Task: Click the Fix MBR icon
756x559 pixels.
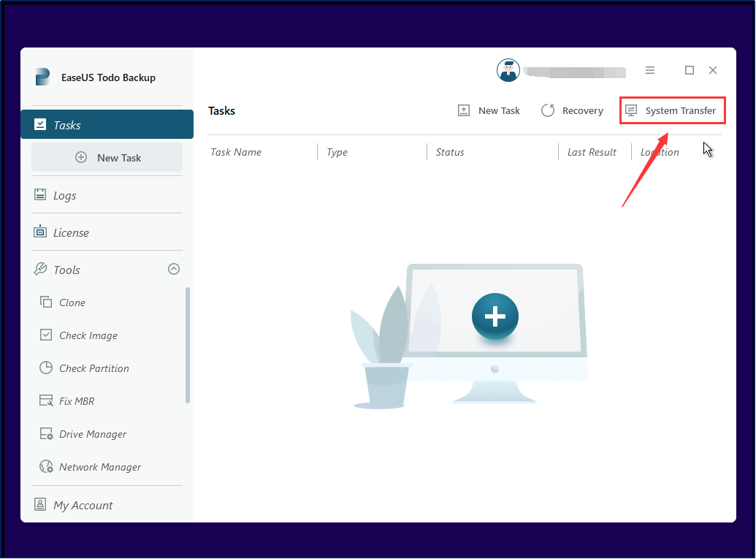Action: [x=46, y=400]
